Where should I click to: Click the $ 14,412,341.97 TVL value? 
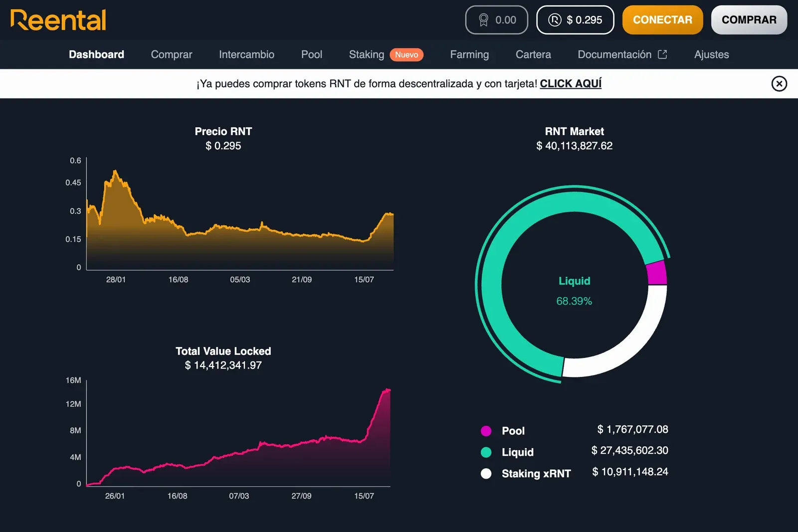coord(223,365)
